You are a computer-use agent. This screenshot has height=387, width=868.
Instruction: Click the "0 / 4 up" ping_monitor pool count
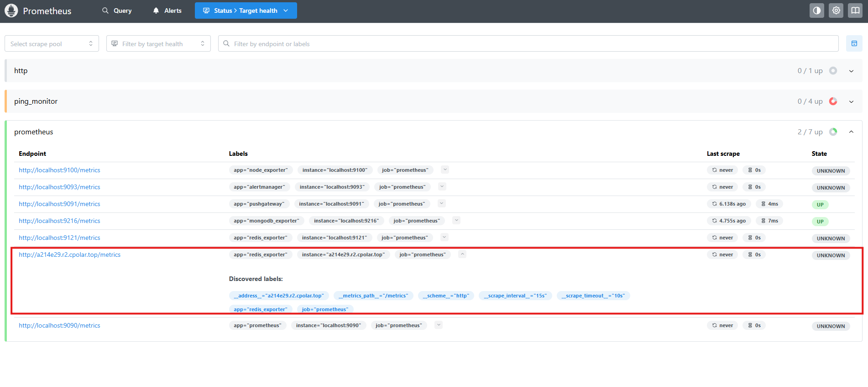[810, 101]
